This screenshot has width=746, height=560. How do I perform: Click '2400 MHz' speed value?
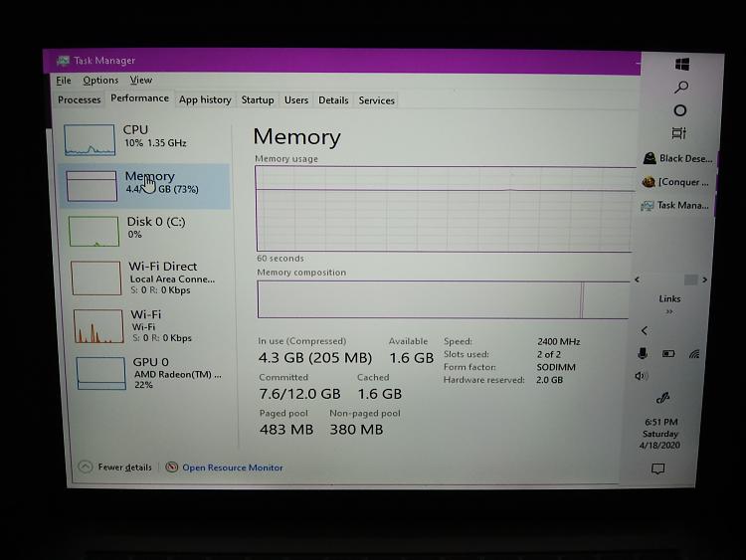click(559, 341)
